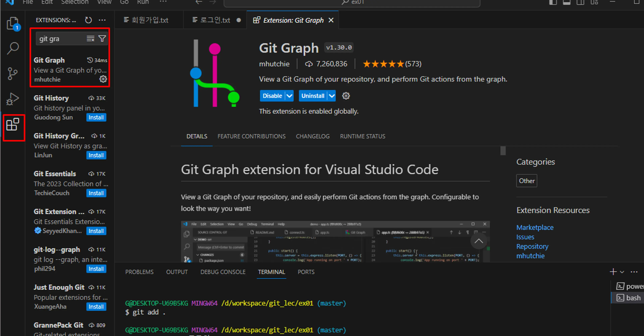The image size is (644, 336).
Task: Install Git History Graph by LinJun
Action: pyautogui.click(x=96, y=155)
